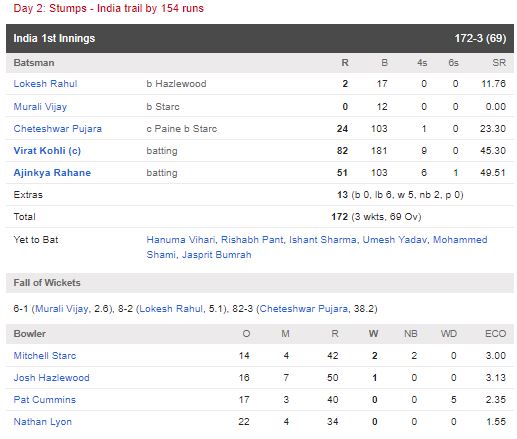Viewport: 517px width, 439px height.
Task: Click Cheteshwar Pujara in batting list
Action: point(58,129)
